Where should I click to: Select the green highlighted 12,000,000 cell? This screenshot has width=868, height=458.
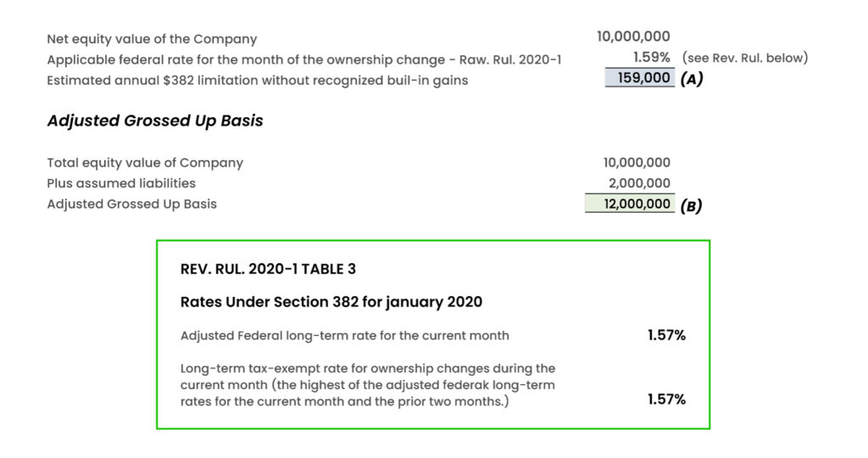[628, 204]
